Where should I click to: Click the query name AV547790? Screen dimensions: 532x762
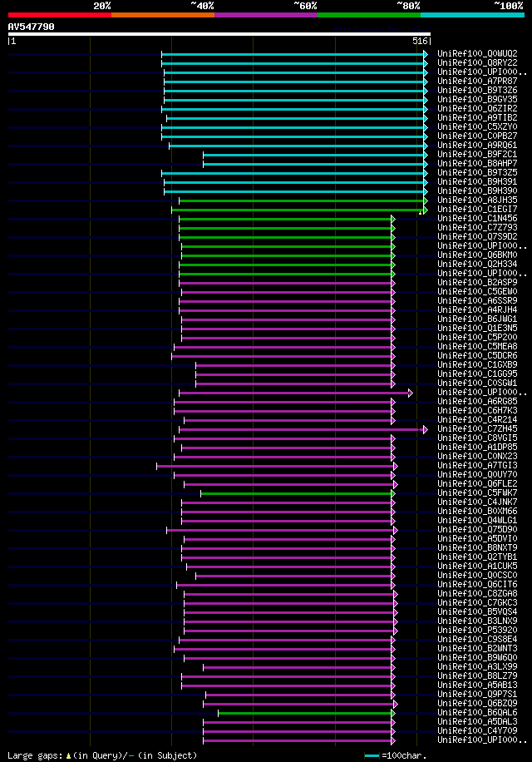pos(31,27)
